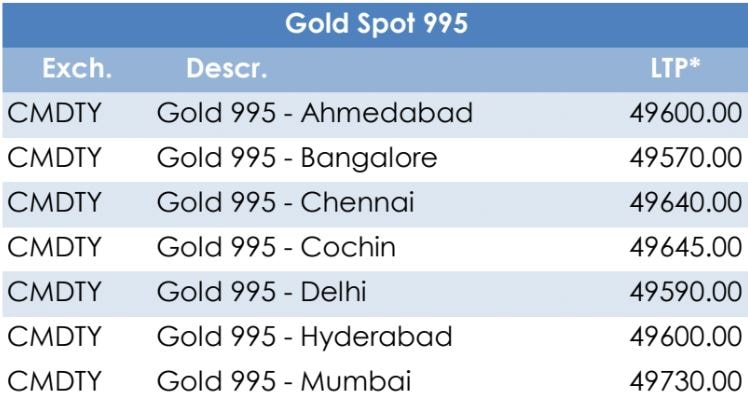Select the Gold 995 - Chennai description
This screenshot has height=406, width=748.
coord(285,203)
